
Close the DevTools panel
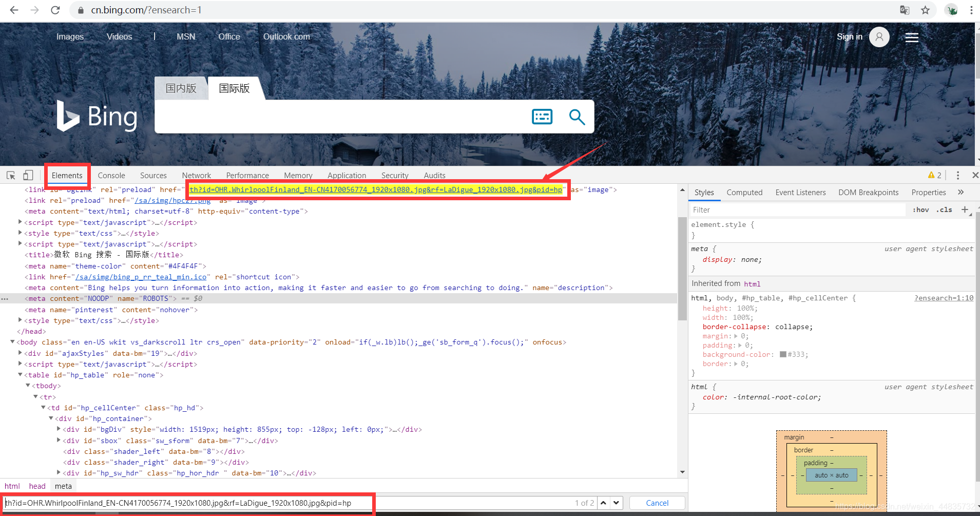click(975, 175)
